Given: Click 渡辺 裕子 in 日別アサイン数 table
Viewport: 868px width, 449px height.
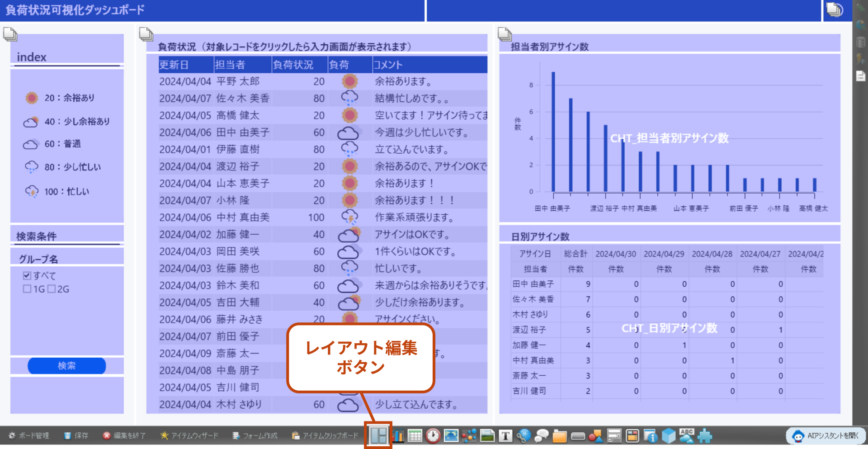Looking at the screenshot, I should (529, 330).
